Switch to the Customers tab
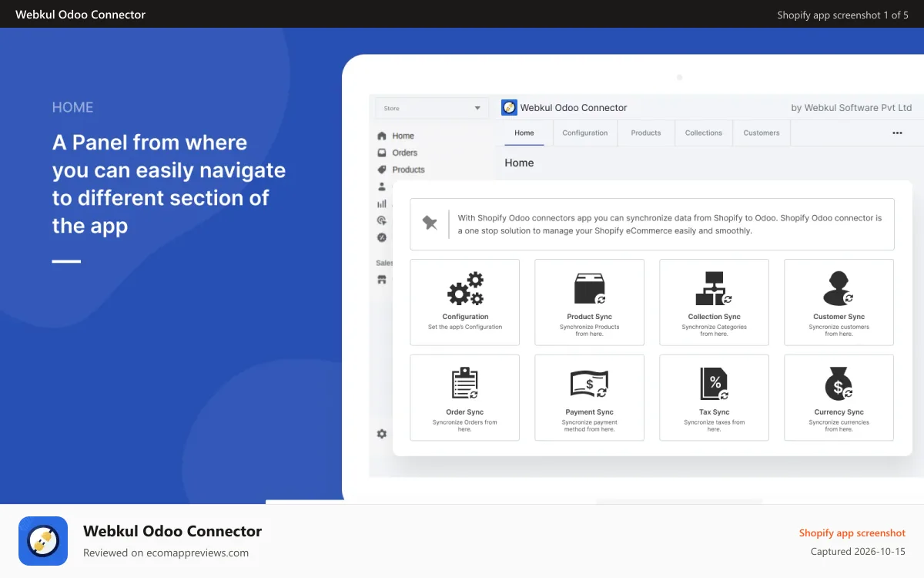Screen dimensions: 924x578 762,133
